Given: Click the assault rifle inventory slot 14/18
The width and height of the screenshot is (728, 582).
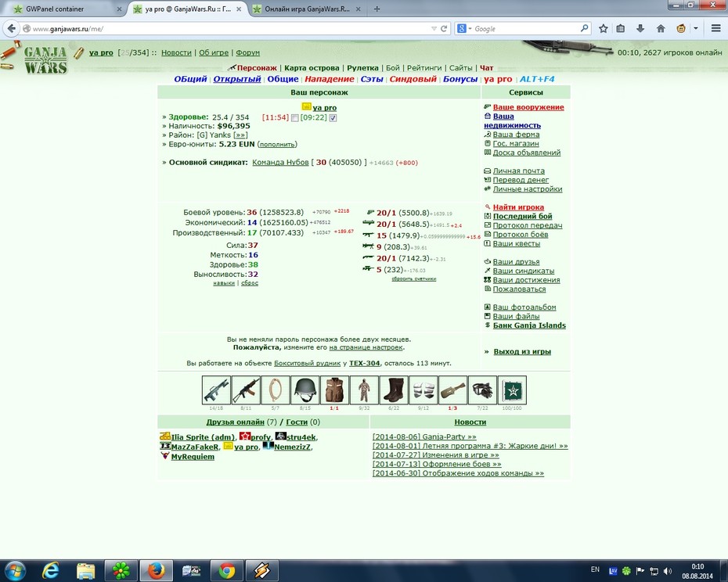Looking at the screenshot, I should [x=216, y=390].
